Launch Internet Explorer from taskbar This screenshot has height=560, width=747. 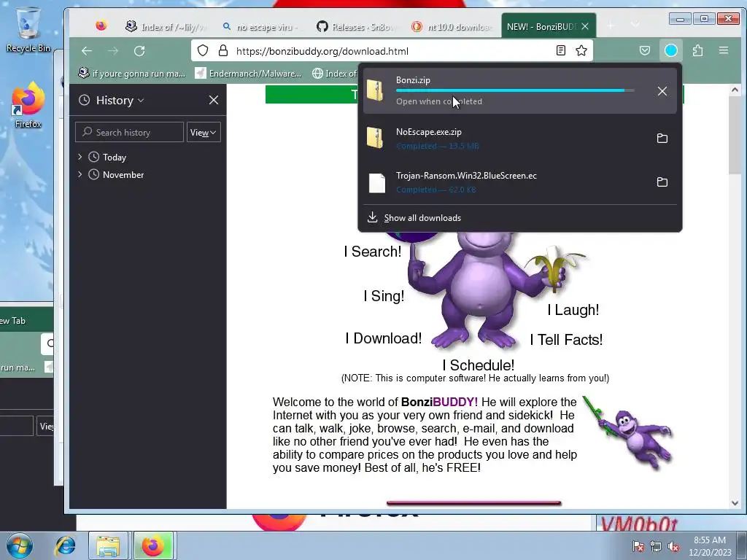click(x=65, y=545)
